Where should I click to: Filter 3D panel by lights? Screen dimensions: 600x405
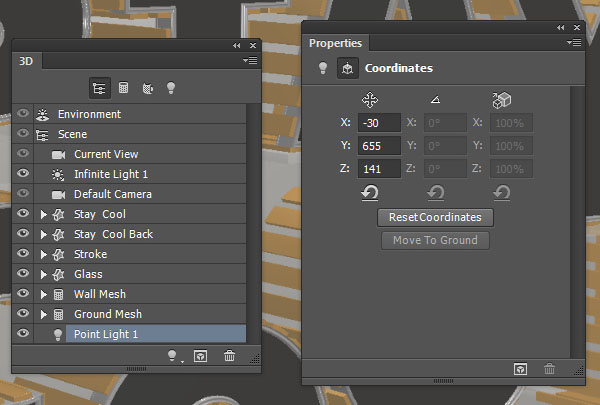coord(170,88)
